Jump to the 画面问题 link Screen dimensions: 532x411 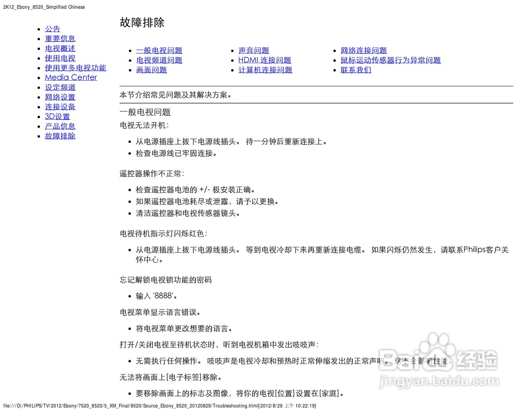tap(151, 70)
